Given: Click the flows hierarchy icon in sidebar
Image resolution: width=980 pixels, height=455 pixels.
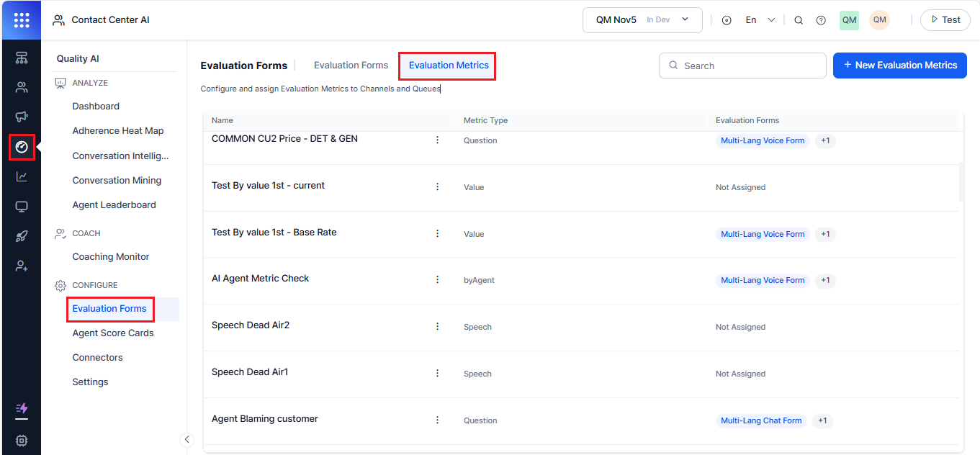Looking at the screenshot, I should coord(22,58).
